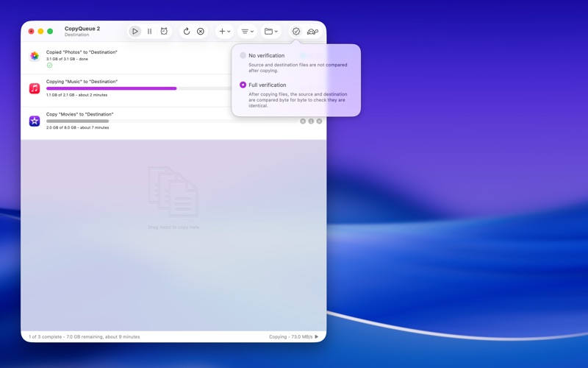
Task: Click '1 of 3 complete' status bar text
Action: (46, 337)
